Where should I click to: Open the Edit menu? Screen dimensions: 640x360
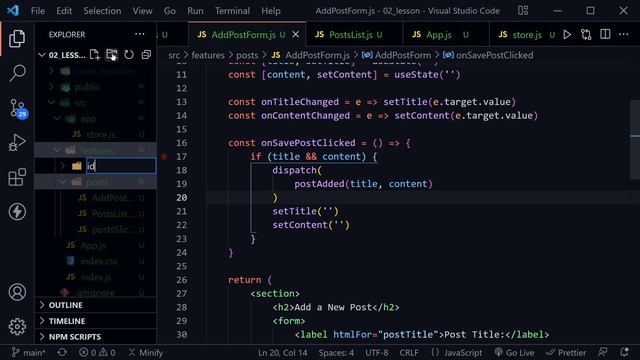pyautogui.click(x=64, y=11)
